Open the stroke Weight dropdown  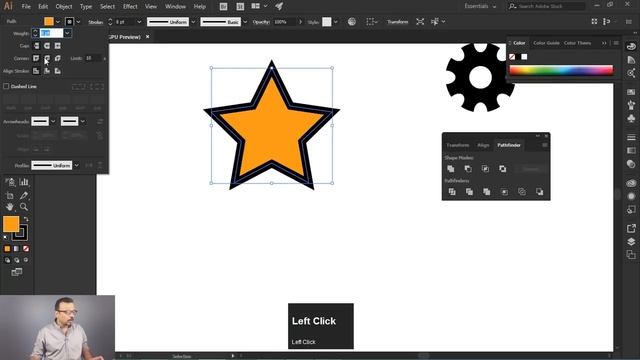pos(67,33)
